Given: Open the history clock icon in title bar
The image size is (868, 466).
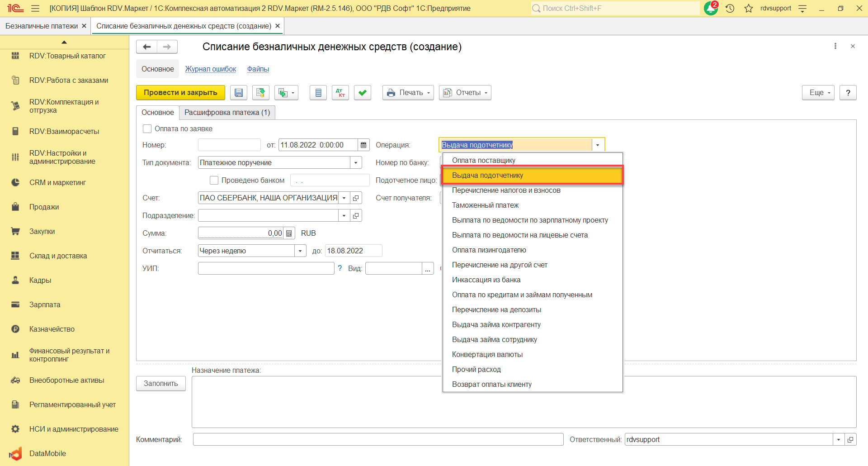Looking at the screenshot, I should click(x=730, y=8).
